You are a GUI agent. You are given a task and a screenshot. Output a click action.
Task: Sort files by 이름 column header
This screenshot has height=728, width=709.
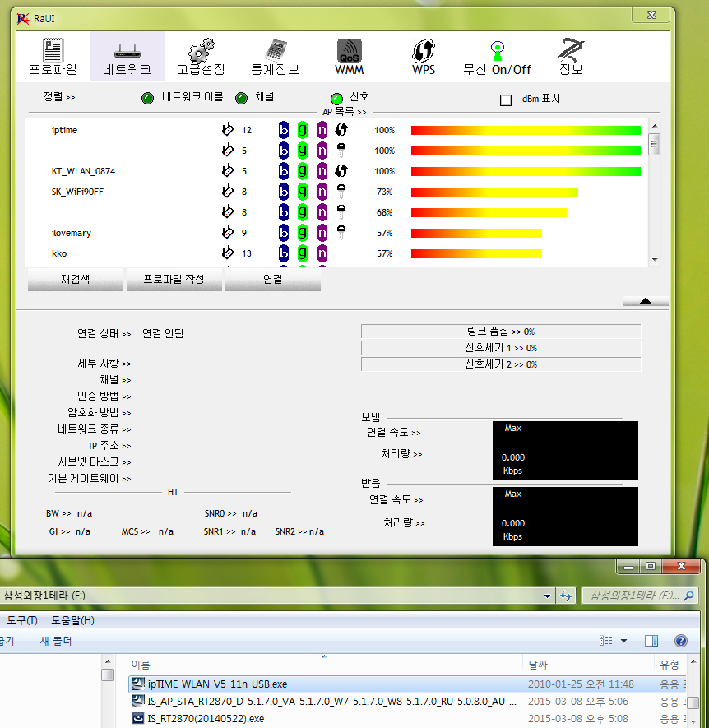[x=140, y=665]
